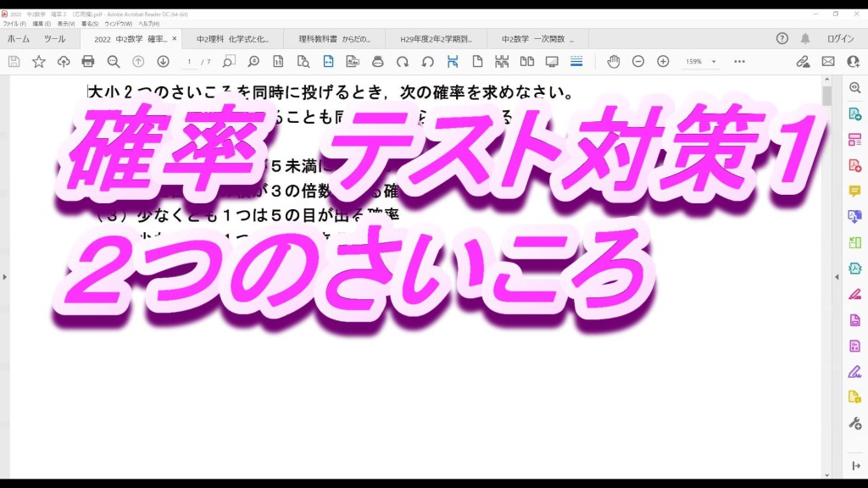Screen dimensions: 868x488
Task: Select the hand pan tool
Action: click(x=613, y=62)
